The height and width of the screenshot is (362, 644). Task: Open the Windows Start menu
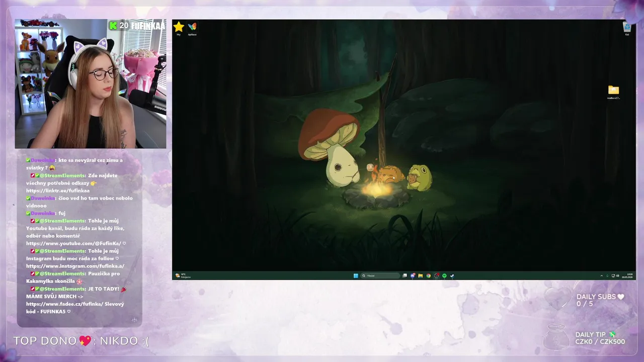(x=356, y=276)
